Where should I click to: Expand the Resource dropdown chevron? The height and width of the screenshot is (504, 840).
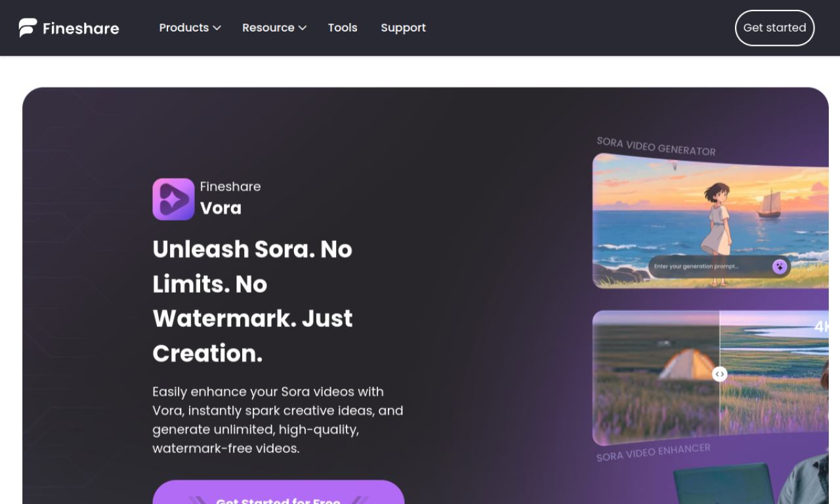pos(303,28)
